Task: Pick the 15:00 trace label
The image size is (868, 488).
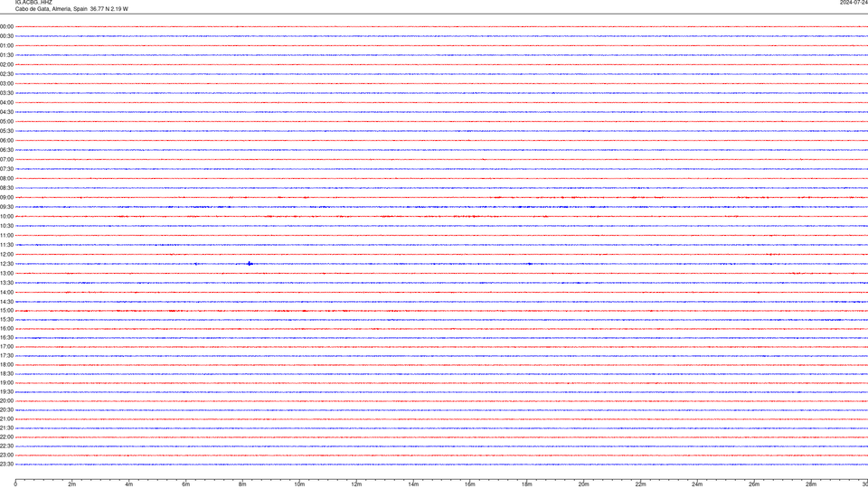Action: (x=6, y=310)
